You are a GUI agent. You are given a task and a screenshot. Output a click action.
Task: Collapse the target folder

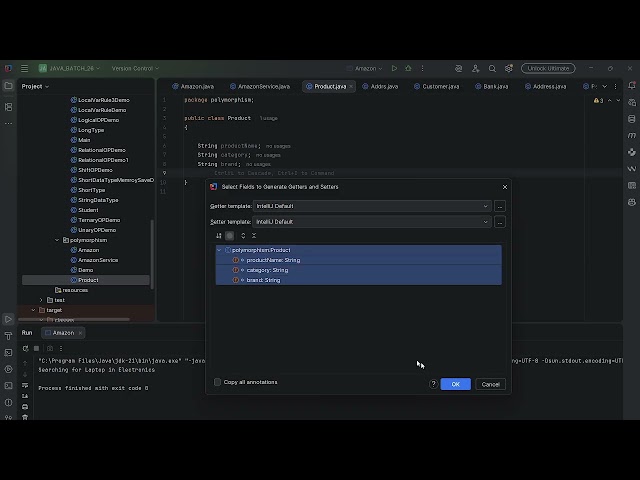coord(33,310)
